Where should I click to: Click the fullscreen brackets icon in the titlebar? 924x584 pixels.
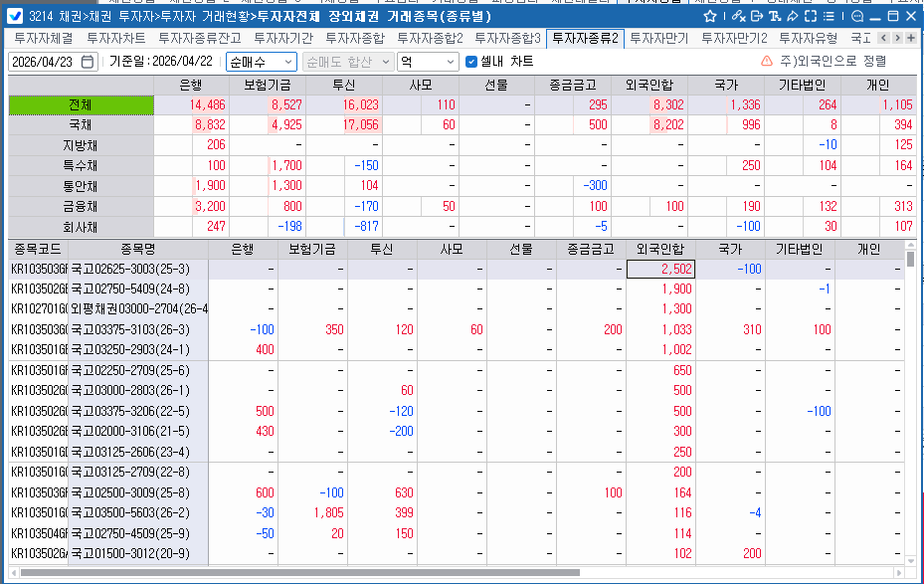[x=812, y=16]
